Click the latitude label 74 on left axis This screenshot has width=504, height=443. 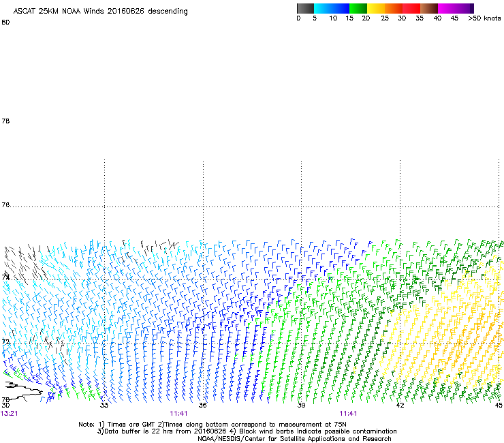click(x=5, y=277)
